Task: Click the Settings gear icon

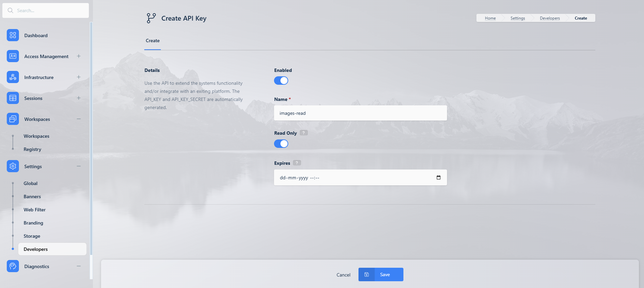Action: point(13,166)
